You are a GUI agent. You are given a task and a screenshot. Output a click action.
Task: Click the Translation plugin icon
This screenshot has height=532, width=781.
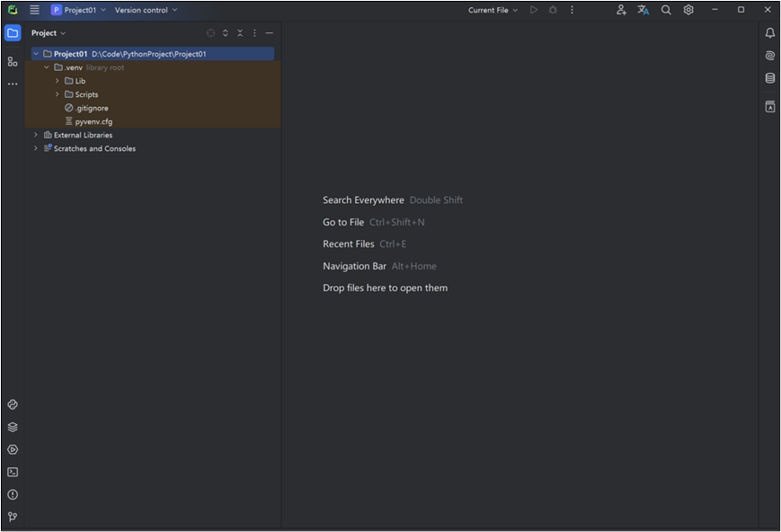[x=643, y=10]
